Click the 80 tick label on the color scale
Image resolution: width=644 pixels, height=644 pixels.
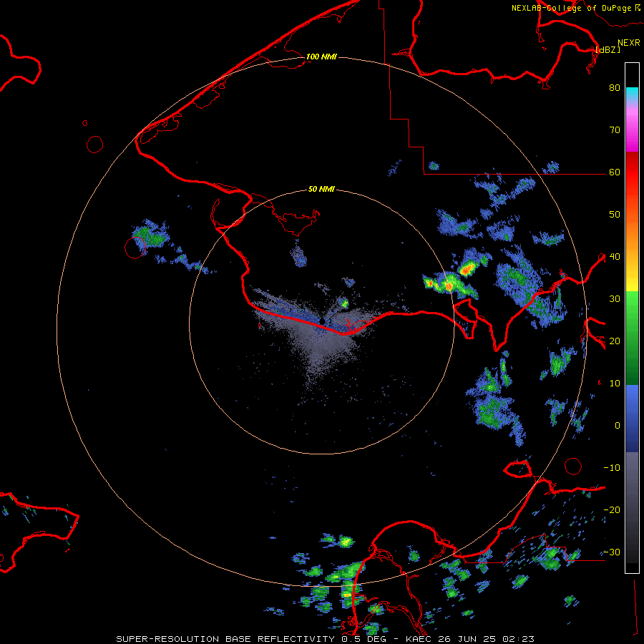pyautogui.click(x=615, y=88)
